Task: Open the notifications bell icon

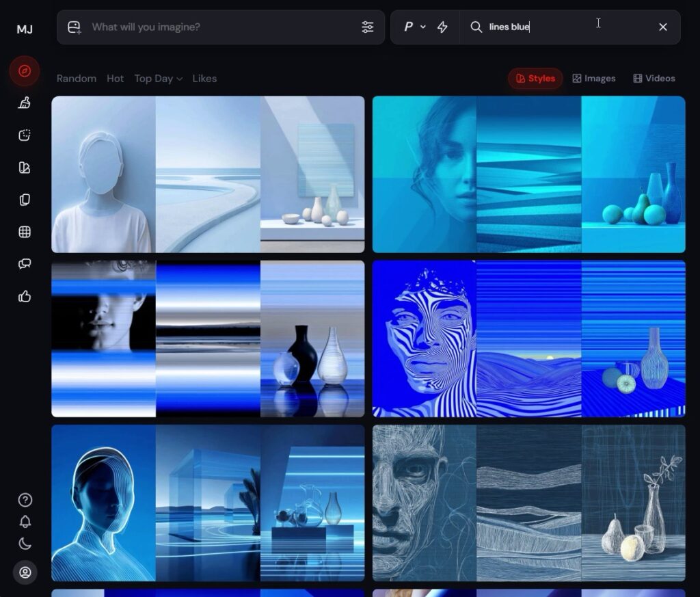Action: [25, 522]
